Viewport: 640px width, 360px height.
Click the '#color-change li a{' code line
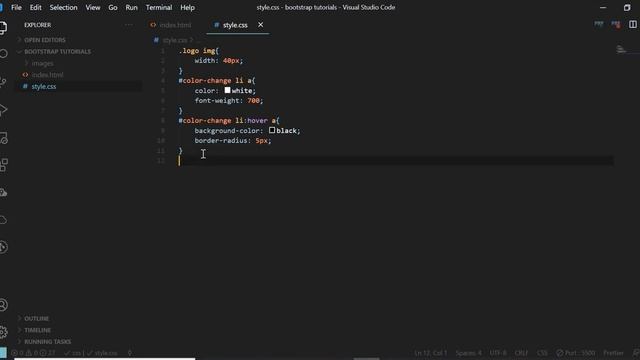coord(217,80)
